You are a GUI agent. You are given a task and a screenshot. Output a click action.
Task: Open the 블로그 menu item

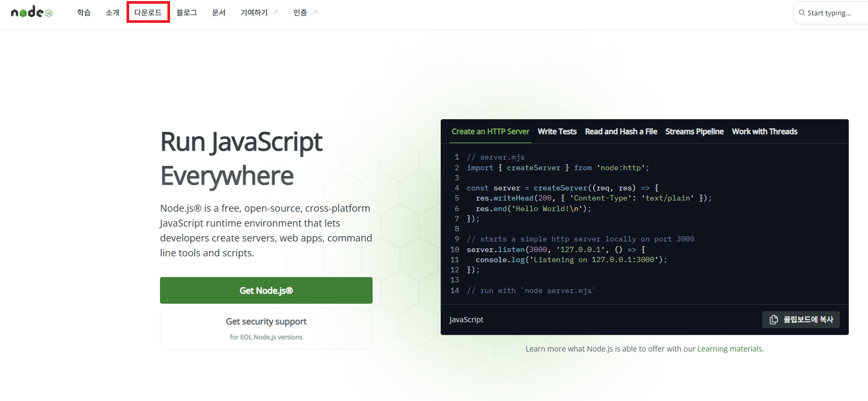[187, 12]
